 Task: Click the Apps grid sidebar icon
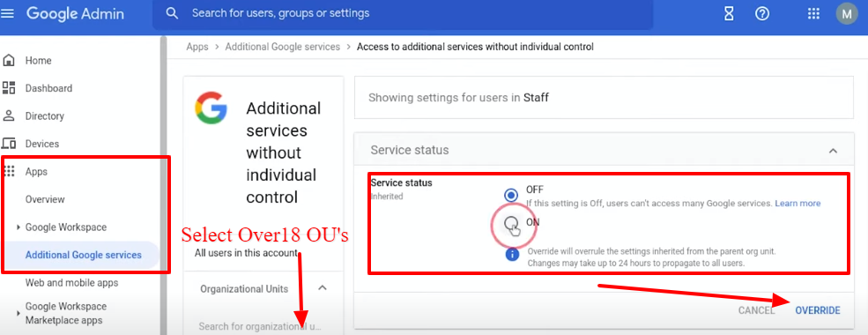coord(10,171)
